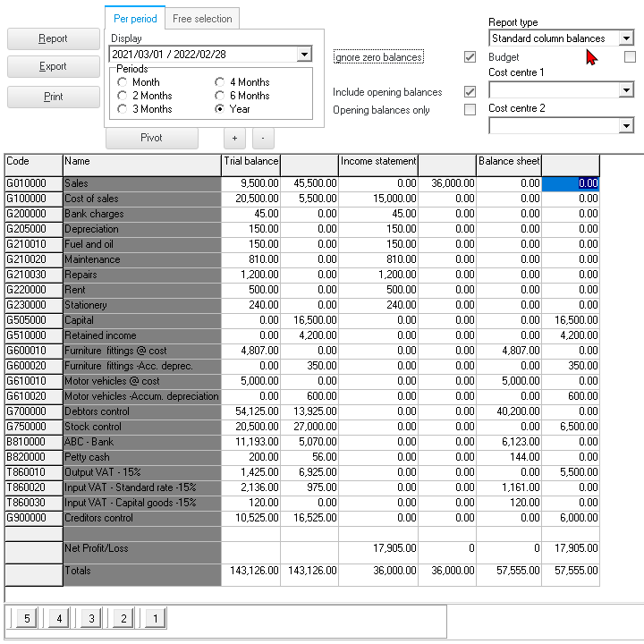Enable Opening balances only checkbox
This screenshot has height=644, width=644.
pyautogui.click(x=470, y=110)
